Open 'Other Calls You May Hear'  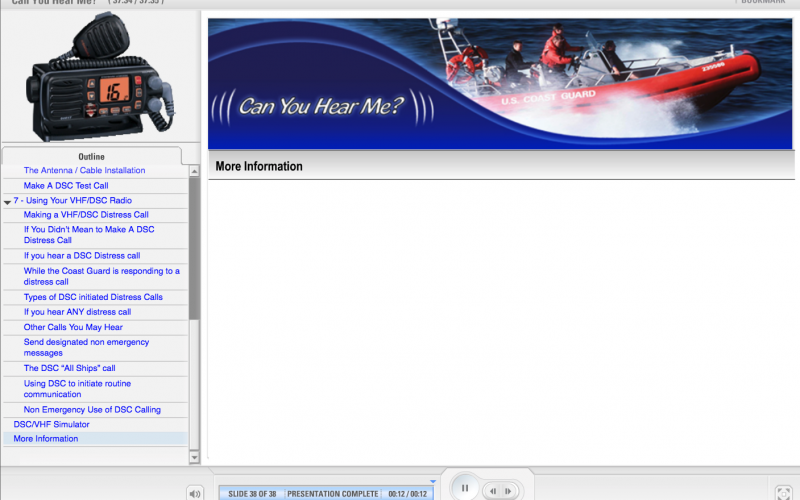73,327
